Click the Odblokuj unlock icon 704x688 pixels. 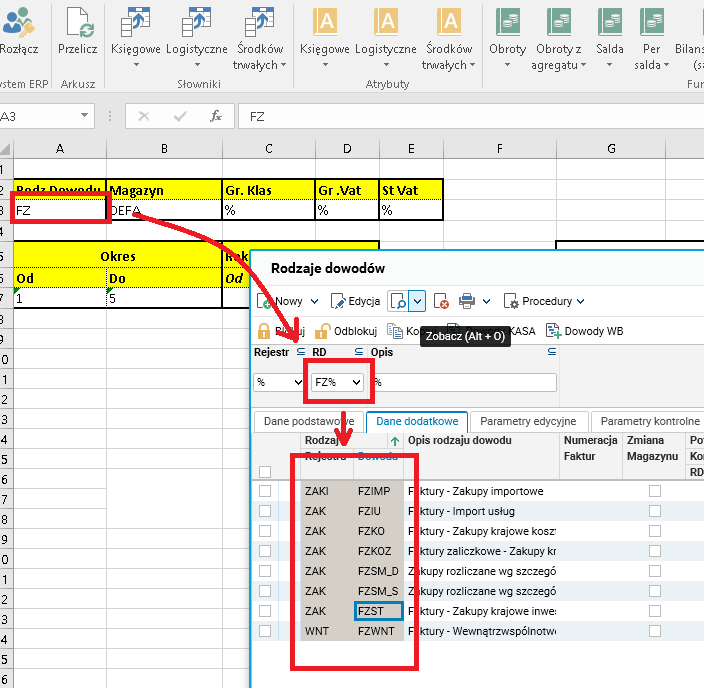point(322,331)
